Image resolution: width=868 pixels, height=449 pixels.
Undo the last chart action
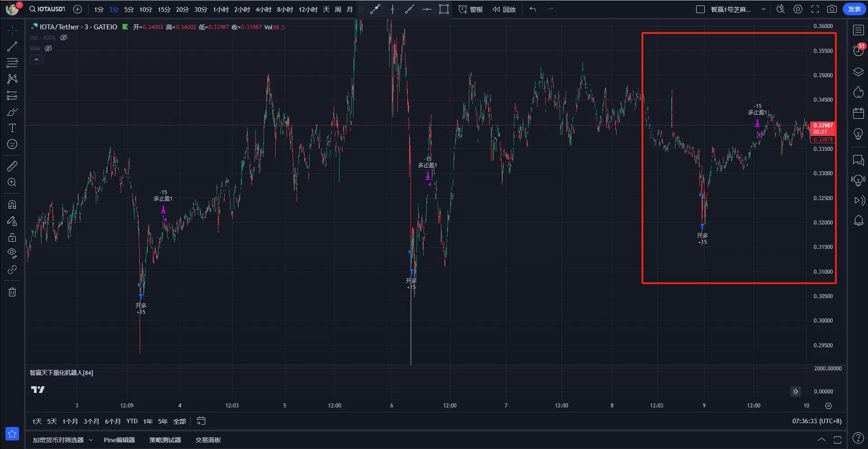[533, 9]
